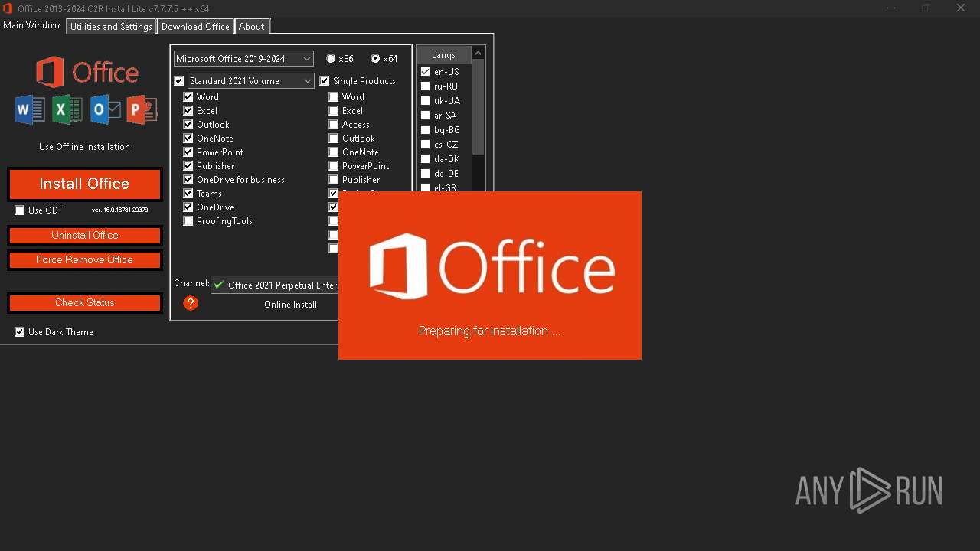Image resolution: width=980 pixels, height=551 pixels.
Task: Click the Check Status button
Action: (x=84, y=302)
